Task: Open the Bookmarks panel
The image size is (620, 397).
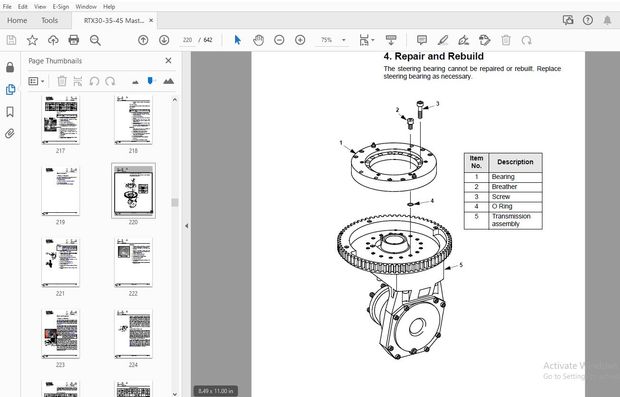Action: (x=10, y=112)
